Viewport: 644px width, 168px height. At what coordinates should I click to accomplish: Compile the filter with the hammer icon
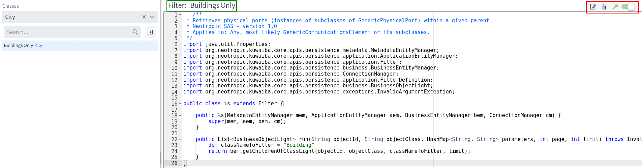coord(615,7)
